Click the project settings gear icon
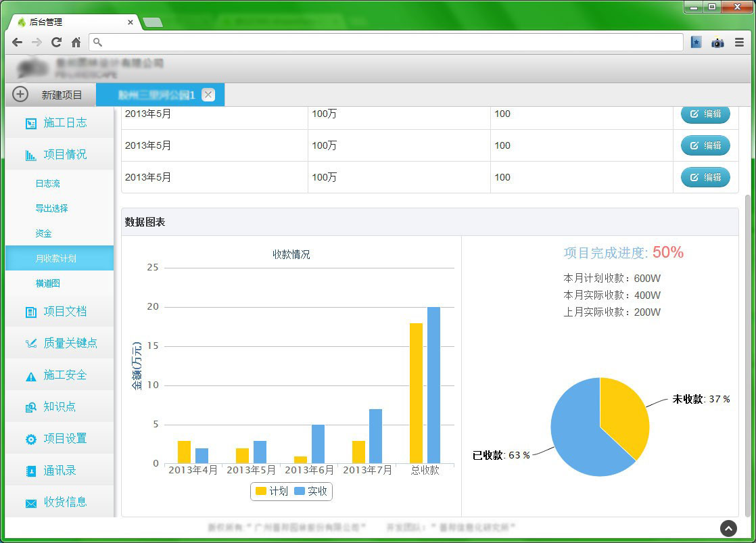Image resolution: width=756 pixels, height=543 pixels. pyautogui.click(x=30, y=439)
